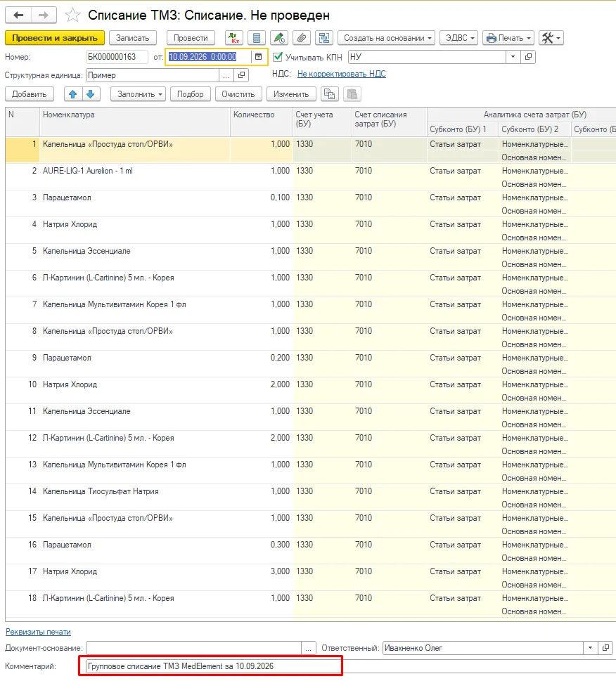This screenshot has height=681, width=616.
Task: Mark document as favorite with star
Action: 72,15
